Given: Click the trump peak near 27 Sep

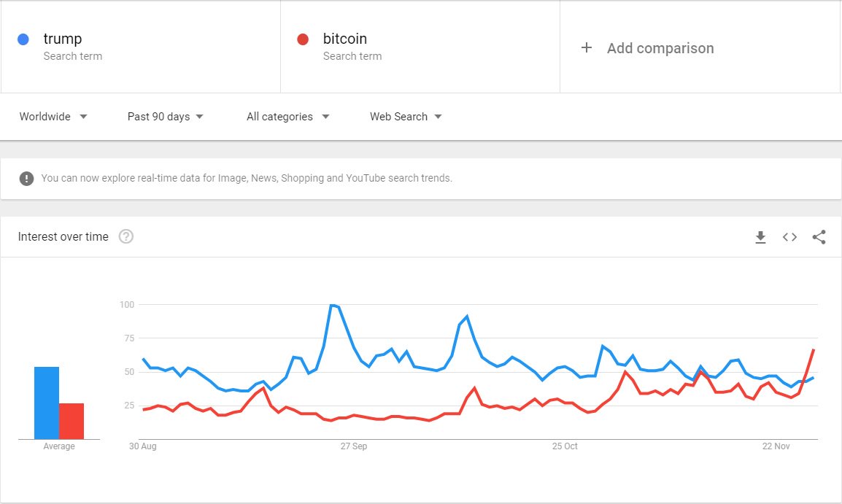Looking at the screenshot, I should [x=333, y=305].
